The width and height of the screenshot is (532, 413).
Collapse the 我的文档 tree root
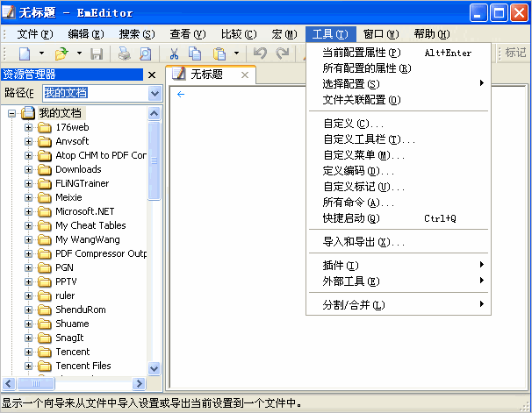(12, 113)
